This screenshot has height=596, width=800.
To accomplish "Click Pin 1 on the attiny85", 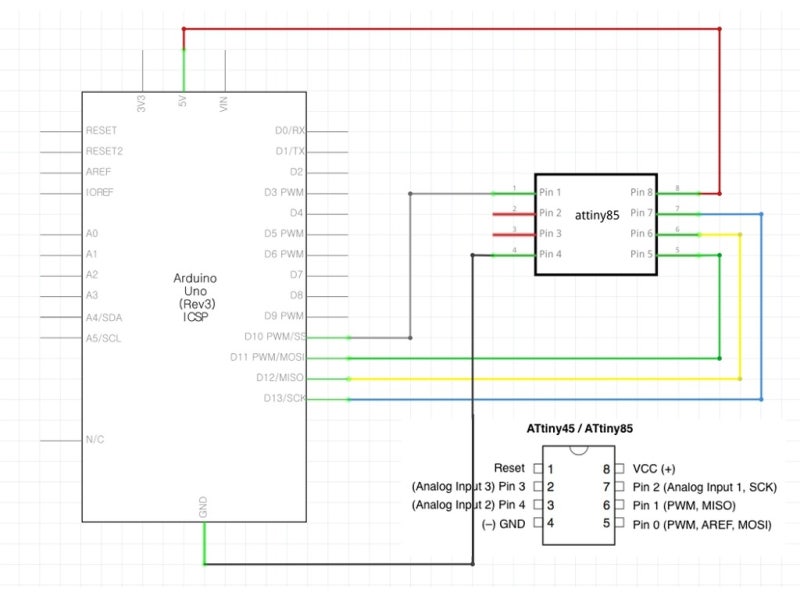I will pyautogui.click(x=550, y=192).
